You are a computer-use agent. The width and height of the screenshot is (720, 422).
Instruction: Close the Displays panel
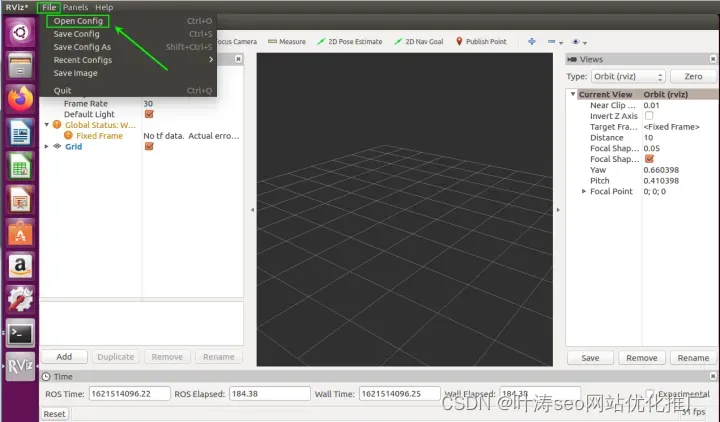[x=238, y=59]
